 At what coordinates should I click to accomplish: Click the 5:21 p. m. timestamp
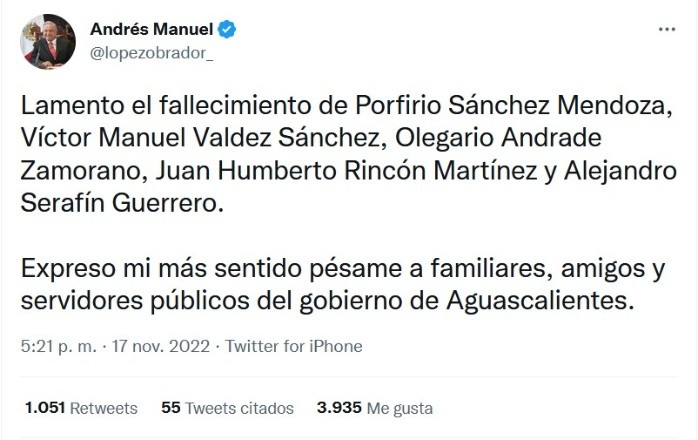point(58,346)
